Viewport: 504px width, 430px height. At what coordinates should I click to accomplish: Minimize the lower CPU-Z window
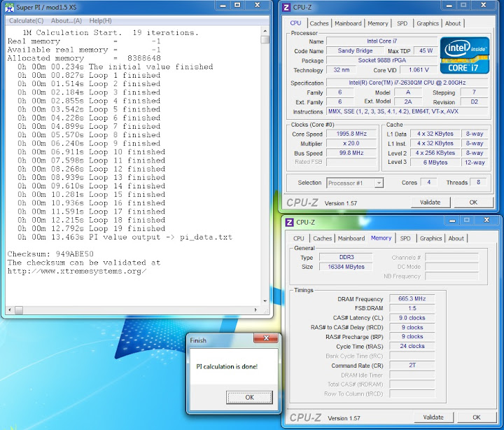453,221
